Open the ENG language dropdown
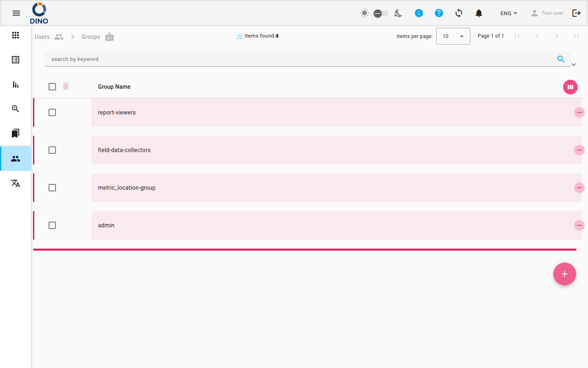The width and height of the screenshot is (588, 368). pyautogui.click(x=509, y=13)
